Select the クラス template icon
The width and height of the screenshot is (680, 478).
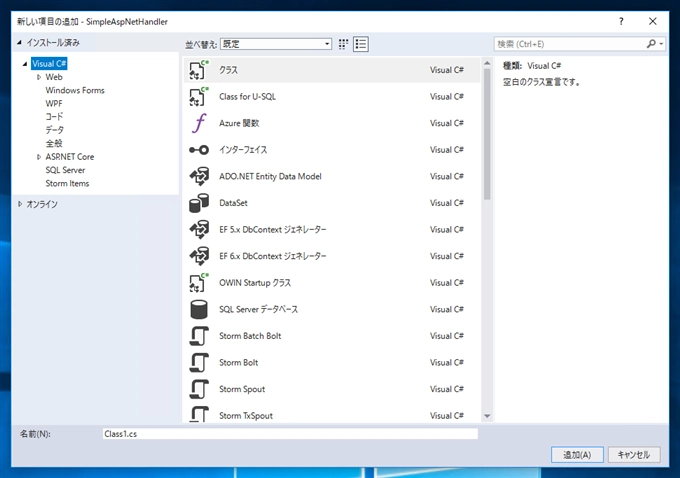(x=199, y=70)
